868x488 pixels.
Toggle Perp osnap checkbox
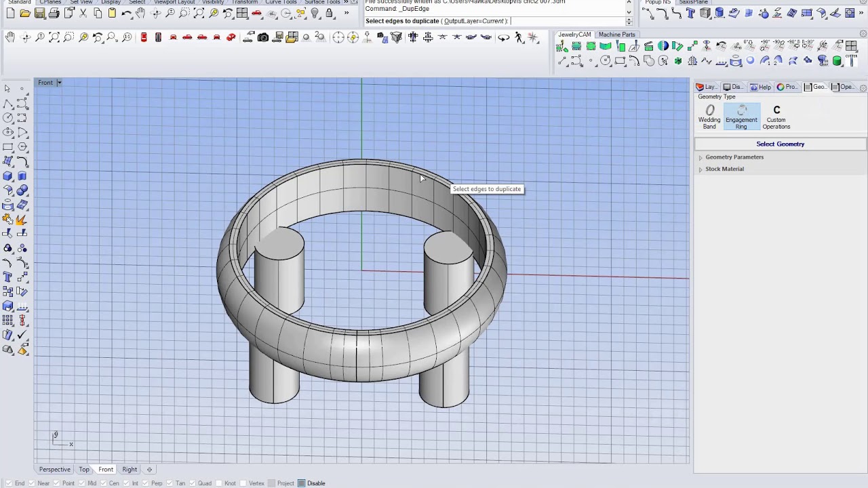pyautogui.click(x=146, y=483)
